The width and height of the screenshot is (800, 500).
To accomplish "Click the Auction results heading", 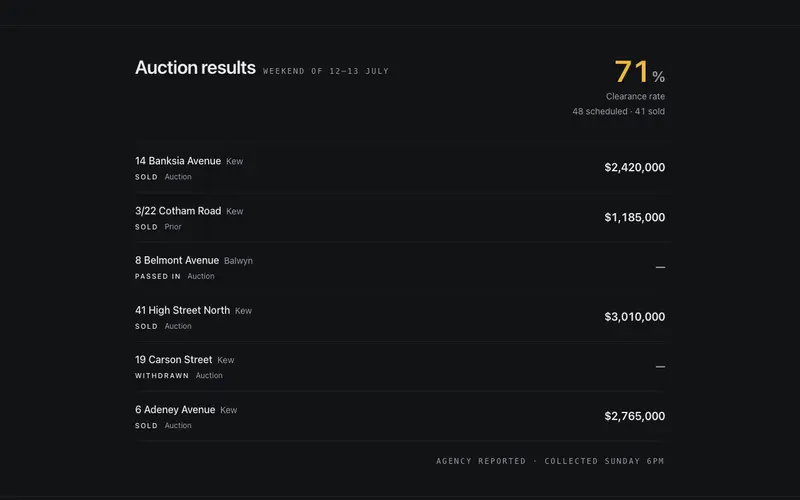I will (x=195, y=67).
